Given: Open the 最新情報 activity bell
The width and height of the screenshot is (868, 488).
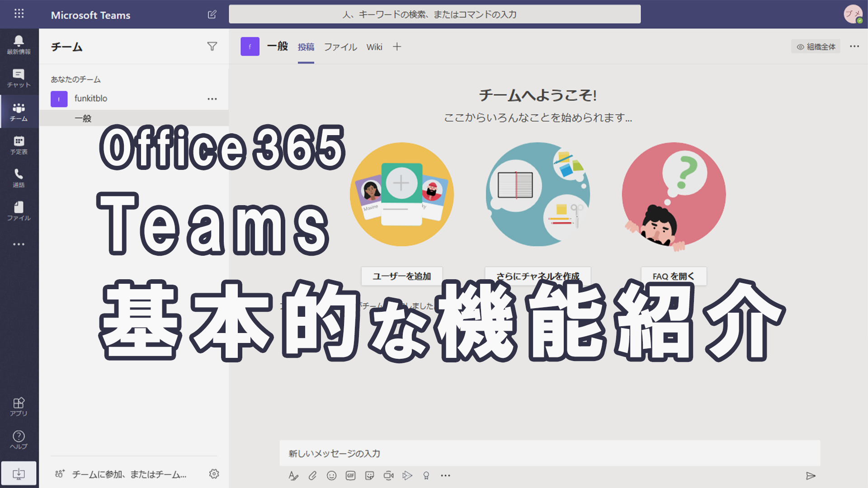Looking at the screenshot, I should pos(19,45).
